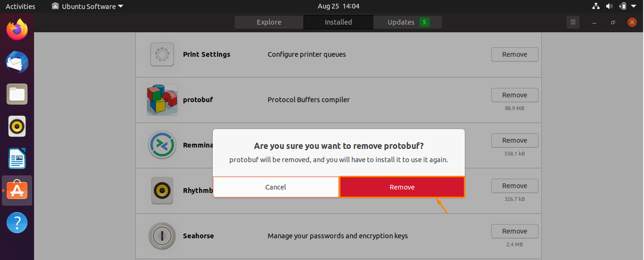Click the Ubuntu Software dock icon

(x=17, y=191)
